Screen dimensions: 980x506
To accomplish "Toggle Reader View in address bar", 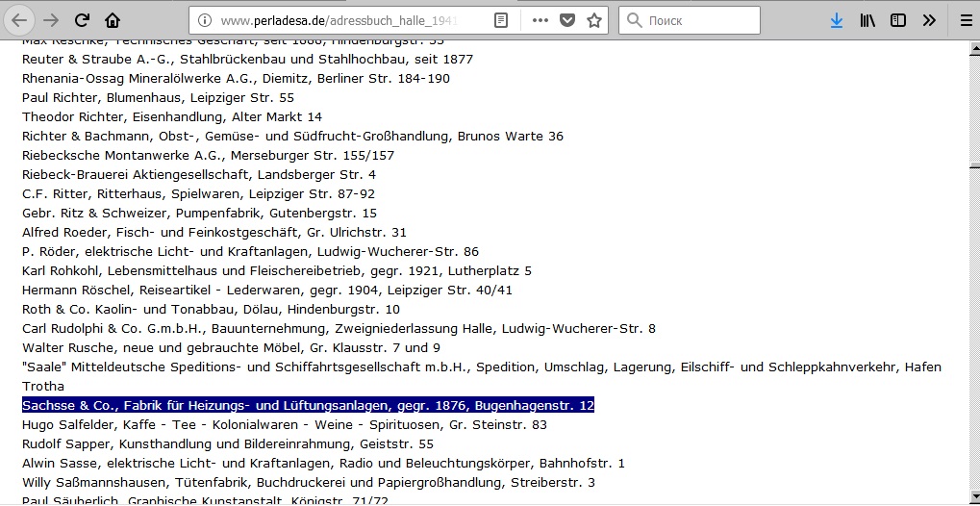I will pos(501,20).
